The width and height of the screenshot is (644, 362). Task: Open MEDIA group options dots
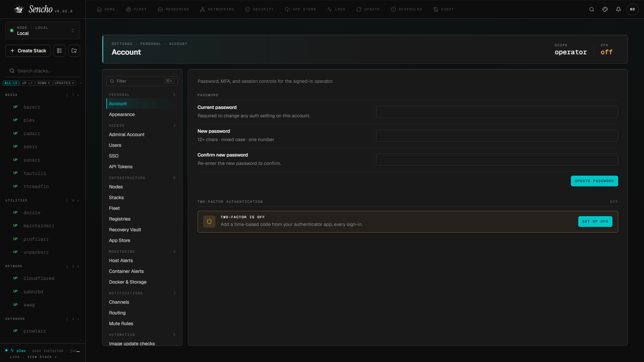tap(67, 95)
